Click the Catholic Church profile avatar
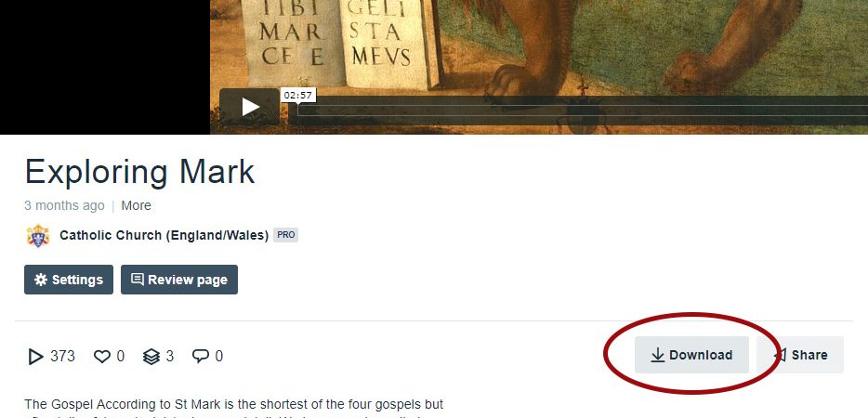The width and height of the screenshot is (868, 418). coord(38,235)
